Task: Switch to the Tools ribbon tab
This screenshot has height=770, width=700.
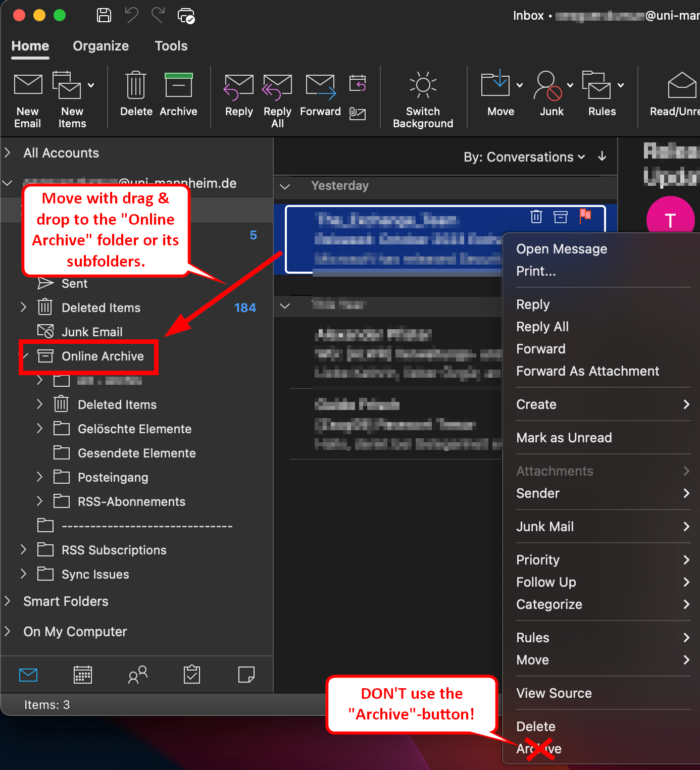Action: pos(171,46)
